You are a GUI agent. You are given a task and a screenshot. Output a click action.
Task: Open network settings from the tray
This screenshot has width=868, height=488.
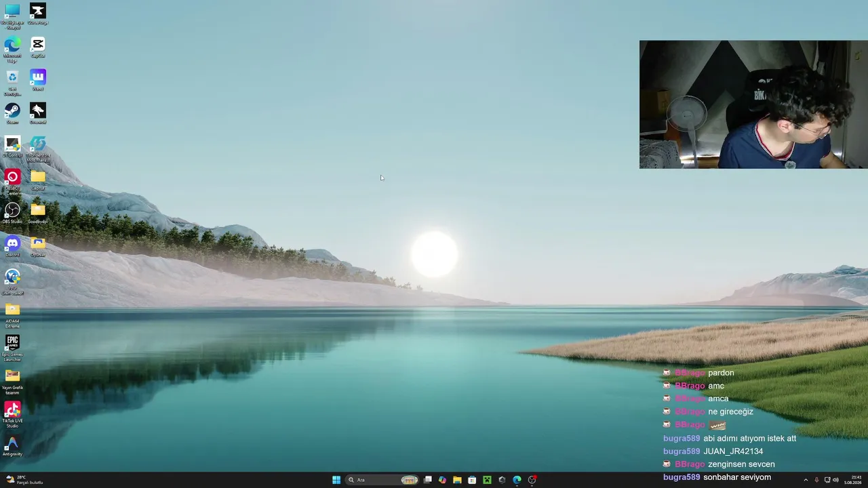coord(827,480)
